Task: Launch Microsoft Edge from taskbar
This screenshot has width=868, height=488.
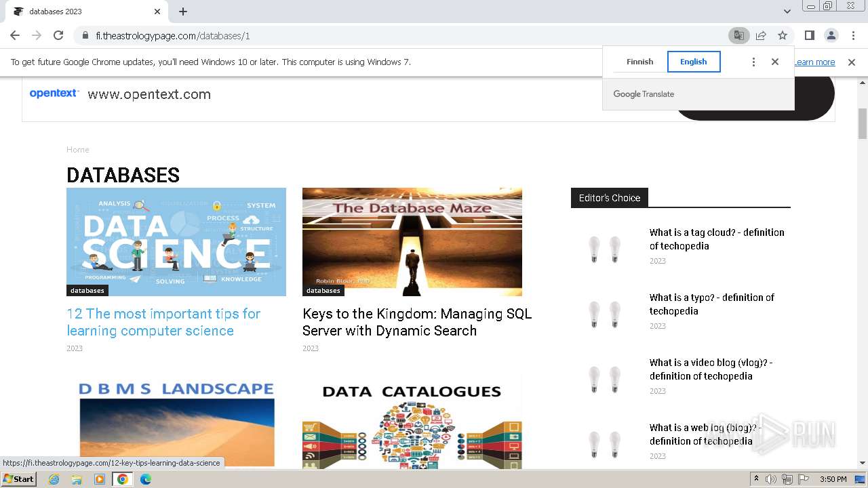Action: point(146,479)
